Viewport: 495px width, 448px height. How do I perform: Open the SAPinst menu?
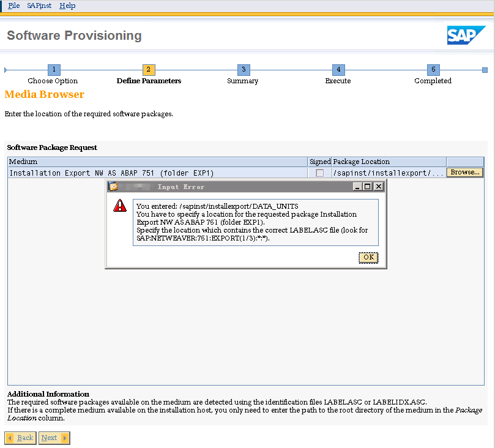pos(39,6)
